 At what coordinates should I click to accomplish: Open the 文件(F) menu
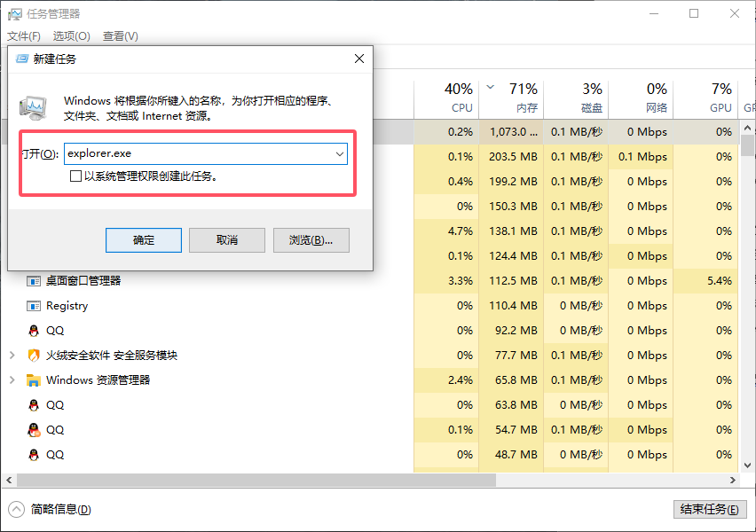24,36
